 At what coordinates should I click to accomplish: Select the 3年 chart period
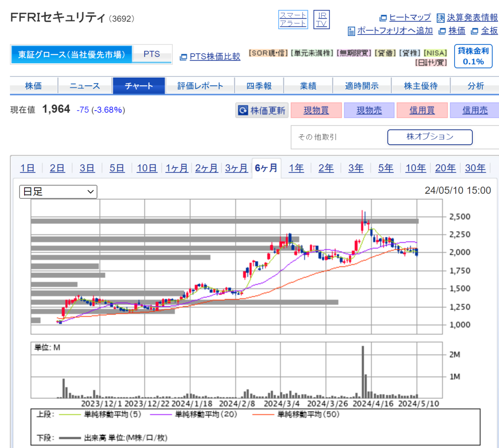[356, 168]
